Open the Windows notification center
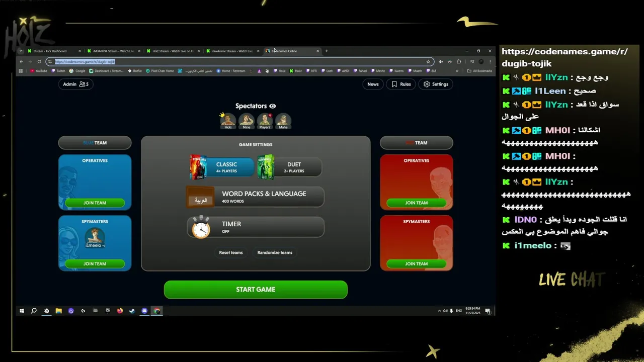Viewport: 644px width, 362px height. click(x=488, y=311)
